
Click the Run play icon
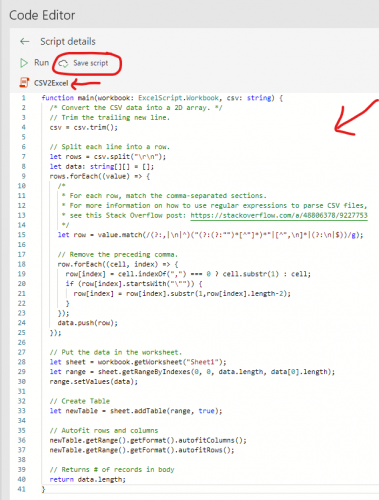(x=24, y=63)
